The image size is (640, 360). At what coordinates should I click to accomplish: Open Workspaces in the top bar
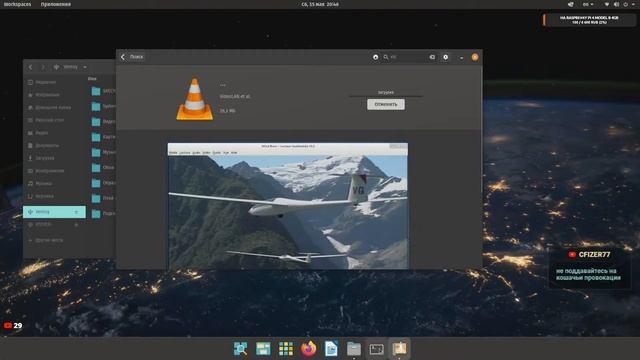(17, 4)
